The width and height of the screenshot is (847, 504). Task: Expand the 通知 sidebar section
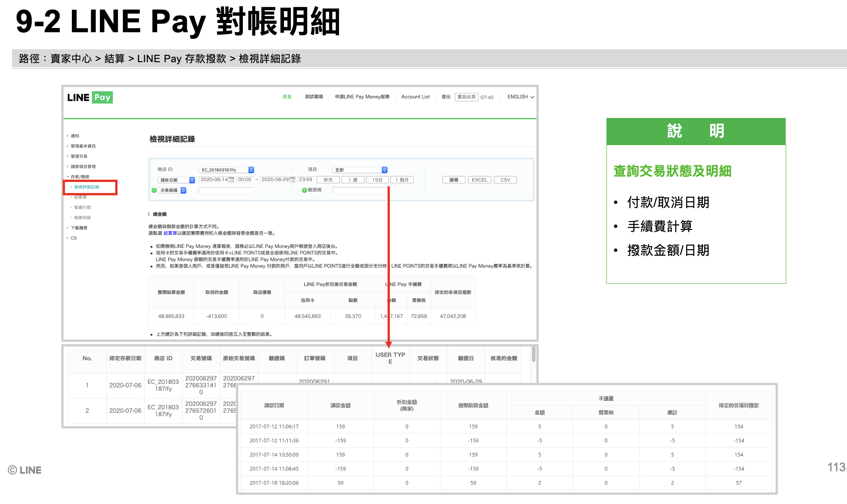tap(75, 136)
